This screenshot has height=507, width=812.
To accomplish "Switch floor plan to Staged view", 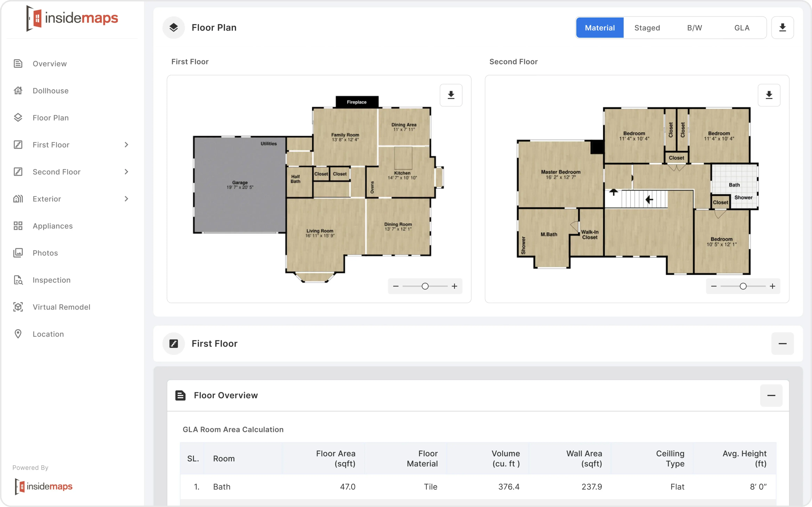I will pos(647,28).
